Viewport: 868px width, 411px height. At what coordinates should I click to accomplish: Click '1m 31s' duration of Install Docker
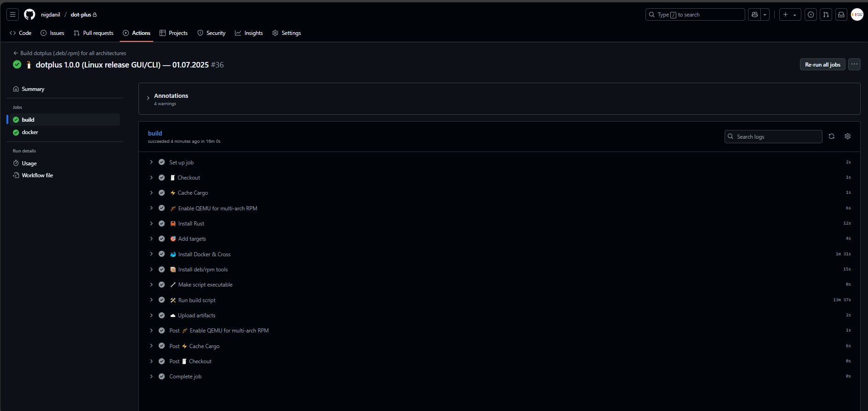click(843, 254)
